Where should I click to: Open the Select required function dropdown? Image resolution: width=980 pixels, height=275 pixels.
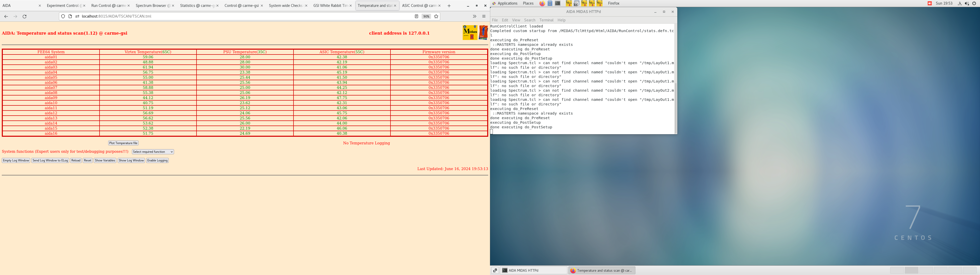(153, 152)
